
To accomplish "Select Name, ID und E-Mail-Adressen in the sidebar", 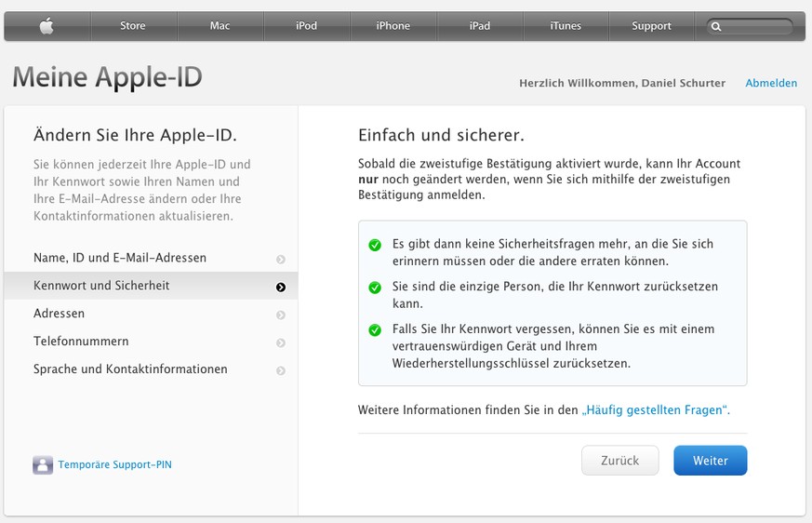I will pyautogui.click(x=151, y=258).
